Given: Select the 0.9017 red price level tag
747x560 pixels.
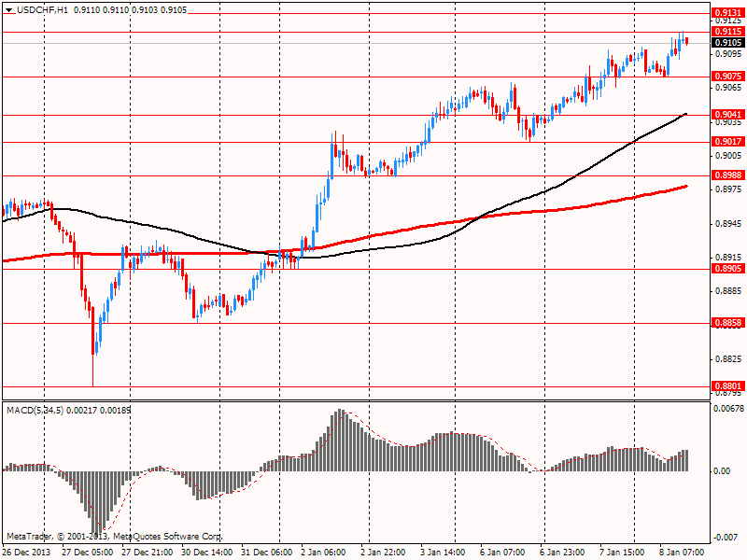Looking at the screenshot, I should 726,142.
